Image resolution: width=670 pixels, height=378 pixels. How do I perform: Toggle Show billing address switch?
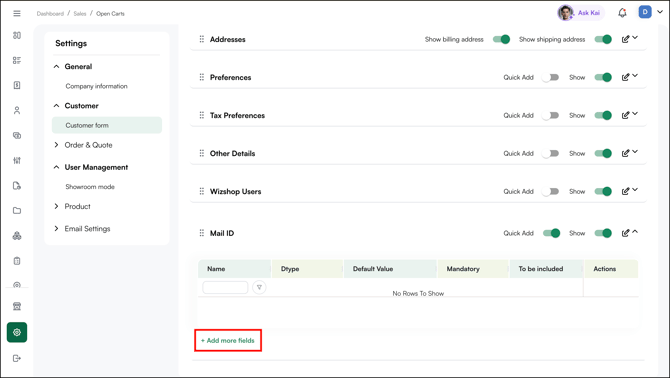pyautogui.click(x=501, y=39)
